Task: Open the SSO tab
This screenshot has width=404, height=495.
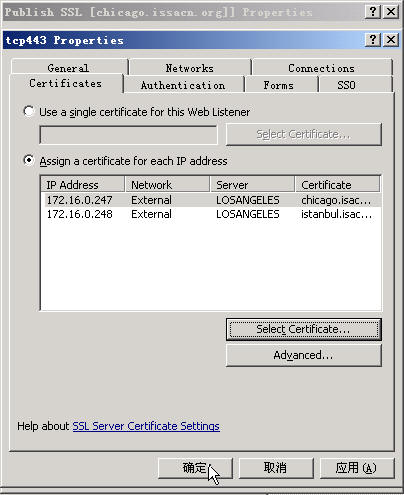Action: 346,85
